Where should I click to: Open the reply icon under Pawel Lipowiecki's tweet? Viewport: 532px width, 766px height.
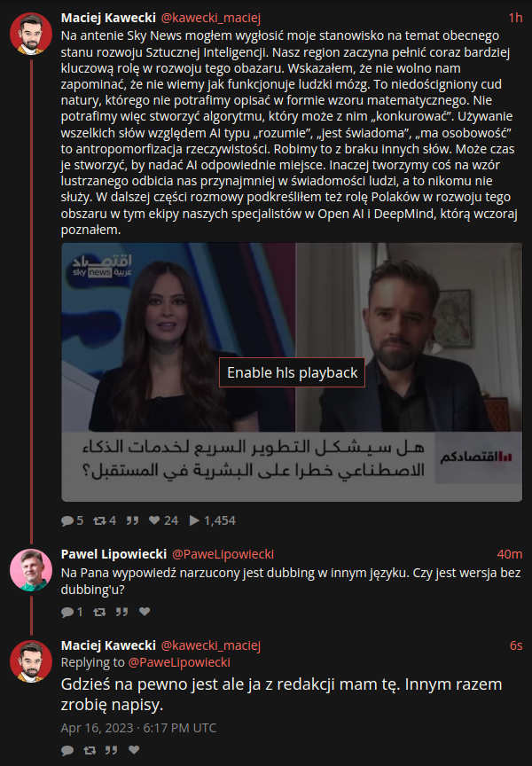click(x=66, y=612)
